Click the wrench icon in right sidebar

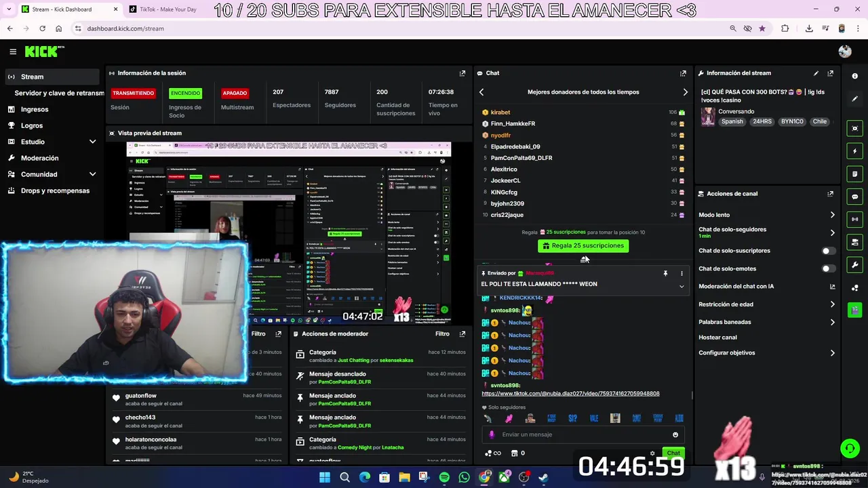854,265
